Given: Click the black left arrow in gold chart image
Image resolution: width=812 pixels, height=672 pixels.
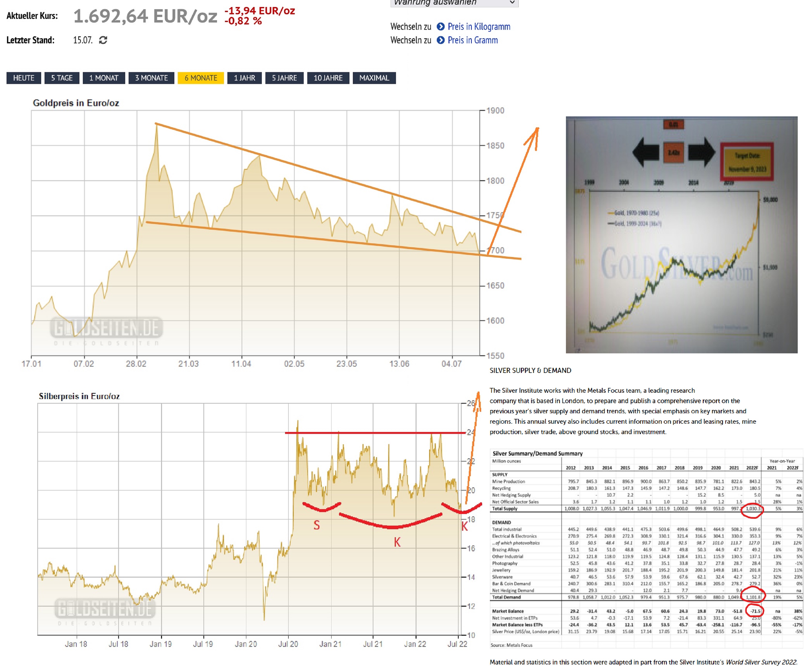Looking at the screenshot, I should [x=646, y=152].
